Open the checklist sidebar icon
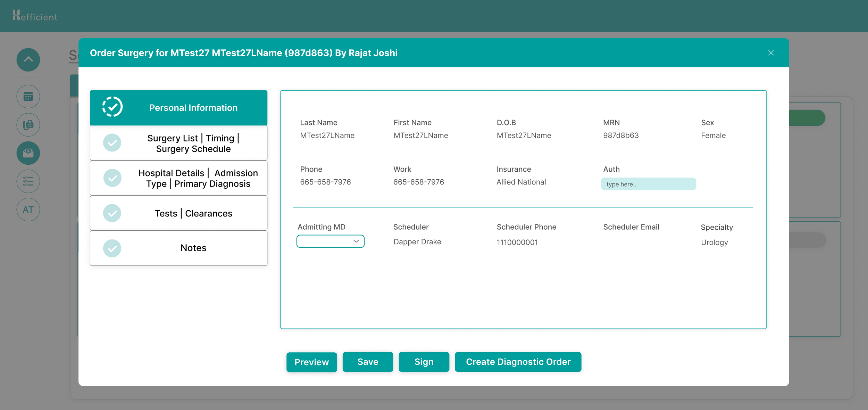This screenshot has height=410, width=868. tap(28, 181)
